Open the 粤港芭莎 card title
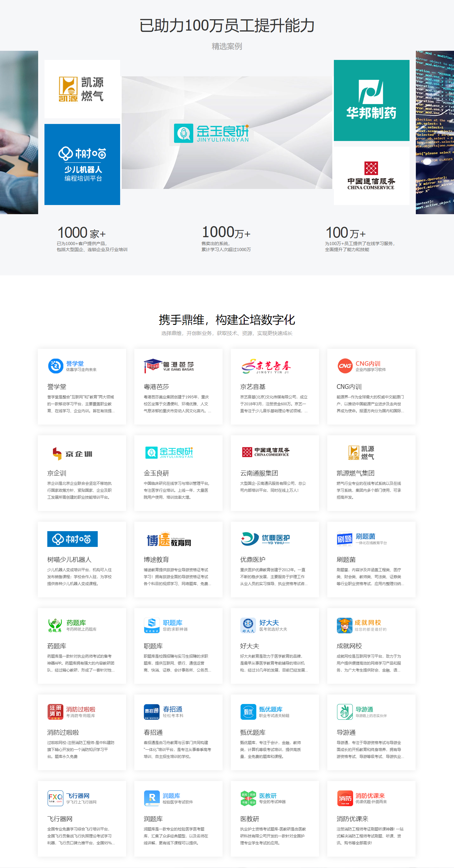The height and width of the screenshot is (868, 454). [x=156, y=386]
